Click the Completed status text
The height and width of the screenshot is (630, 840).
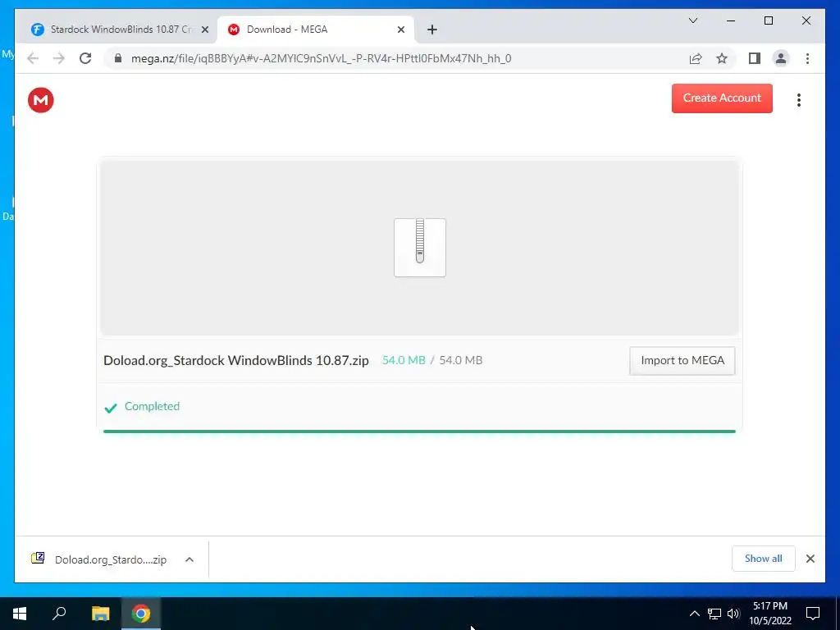click(152, 407)
